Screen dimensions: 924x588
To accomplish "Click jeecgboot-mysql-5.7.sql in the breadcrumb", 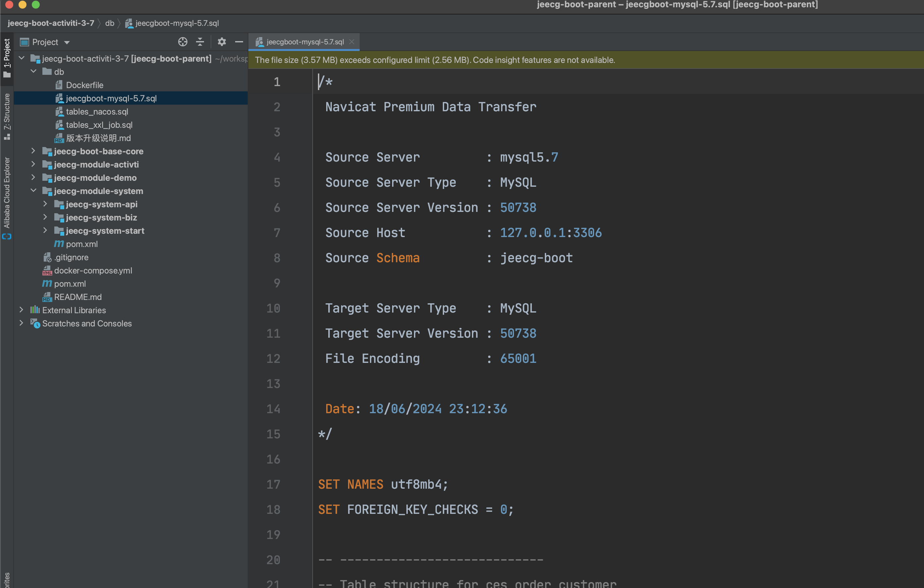I will [177, 23].
